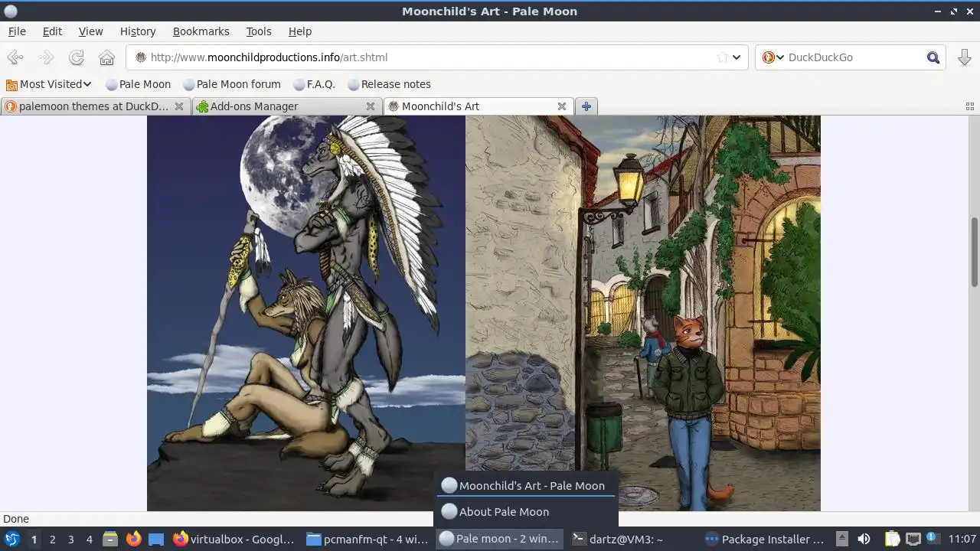
Task: Click the window menu moon icon in titlebar
Action: (11, 11)
